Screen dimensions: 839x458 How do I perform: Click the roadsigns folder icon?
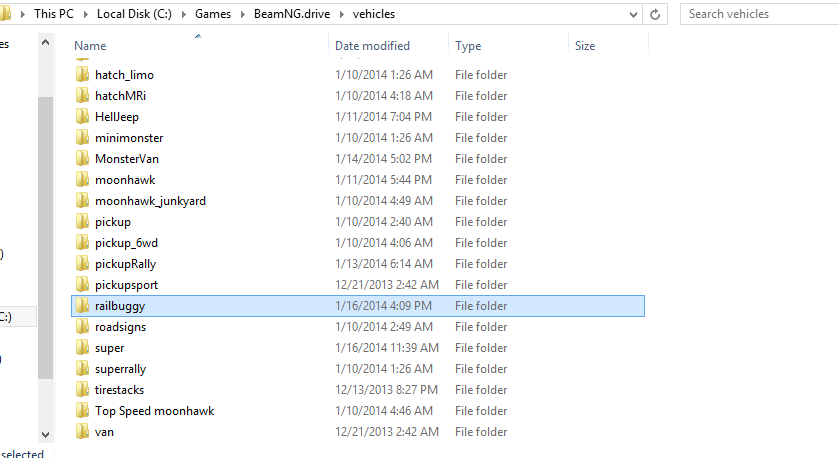click(x=82, y=327)
